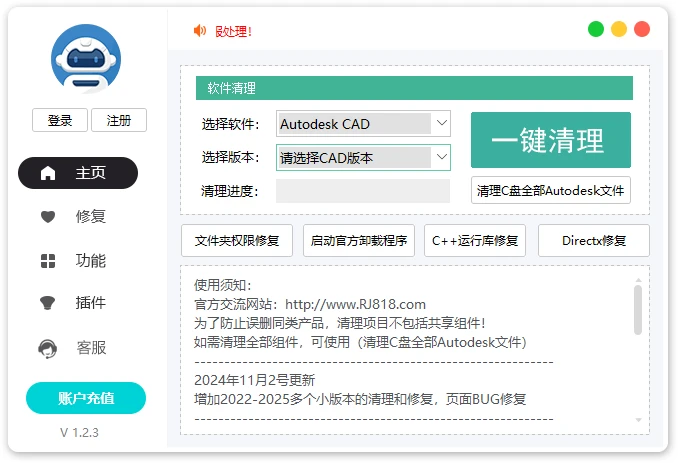Click the yellow circle window button
This screenshot has height=463, width=678.
[x=619, y=29]
